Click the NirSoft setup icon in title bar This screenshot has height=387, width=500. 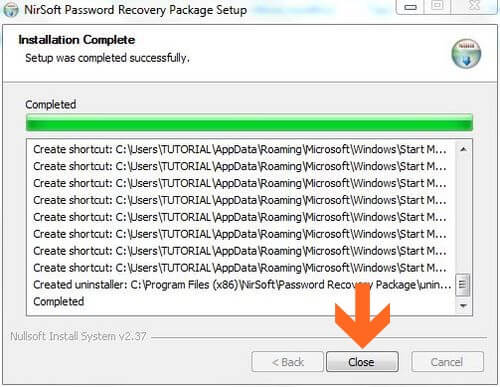click(x=11, y=9)
